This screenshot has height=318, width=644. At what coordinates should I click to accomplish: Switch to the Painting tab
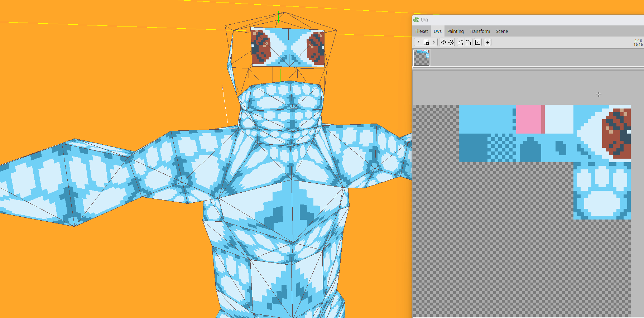455,32
